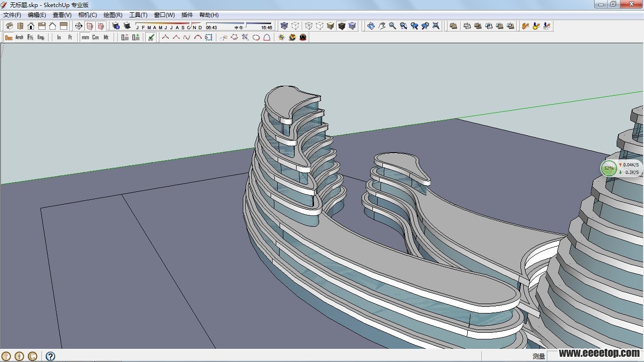Select the red arch dome tool
The height and width of the screenshot is (362, 644).
(x=267, y=37)
